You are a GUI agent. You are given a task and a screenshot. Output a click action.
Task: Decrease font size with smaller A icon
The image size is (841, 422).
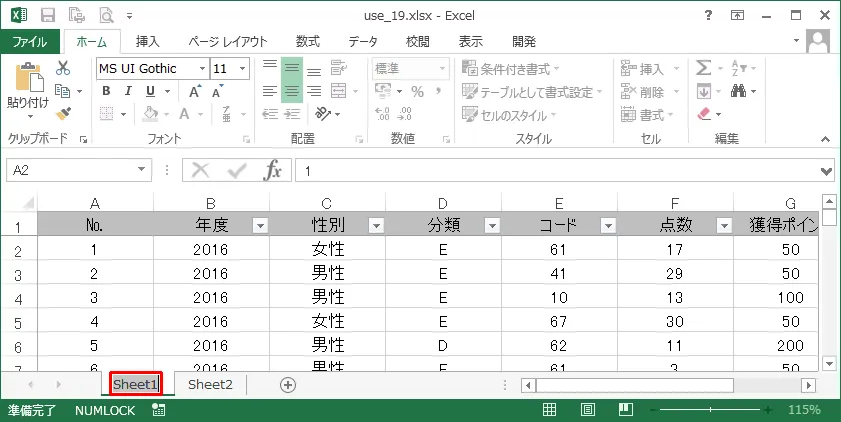[217, 91]
